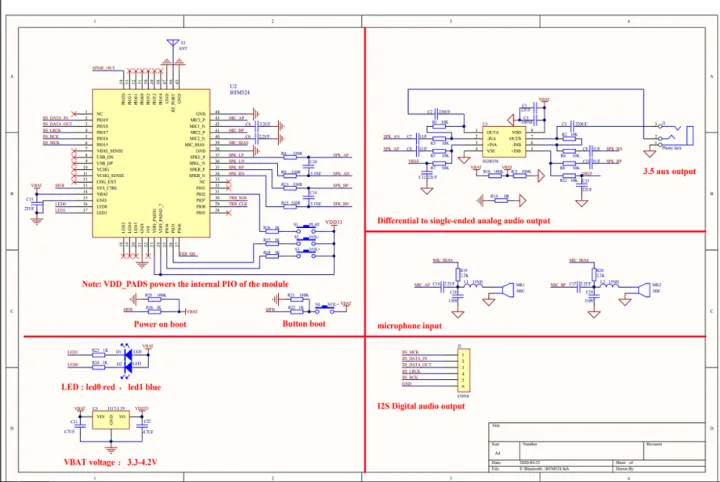This screenshot has height=482, width=720.
Task: Select the BTM524 Bluetooth module chip
Action: click(x=150, y=171)
